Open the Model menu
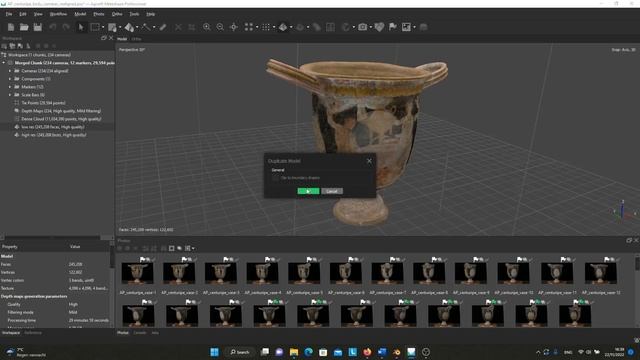Viewport: 640px width, 360px height. 80,14
